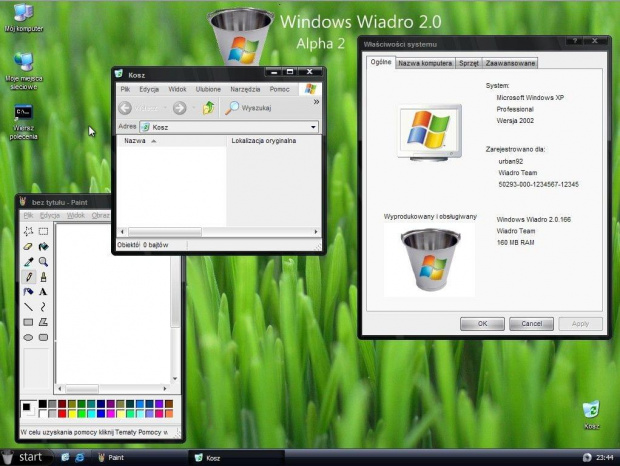
Task: Open the Widok menu in Kosz
Action: pyautogui.click(x=177, y=89)
